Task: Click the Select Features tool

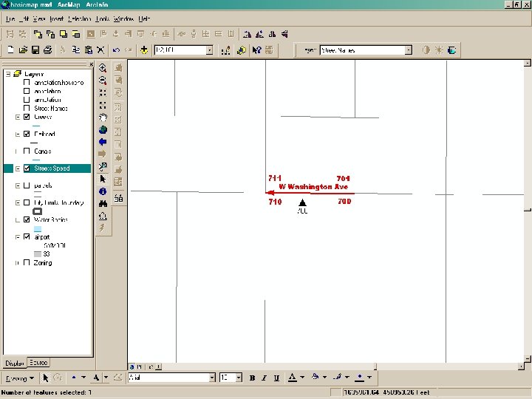Action: click(103, 166)
